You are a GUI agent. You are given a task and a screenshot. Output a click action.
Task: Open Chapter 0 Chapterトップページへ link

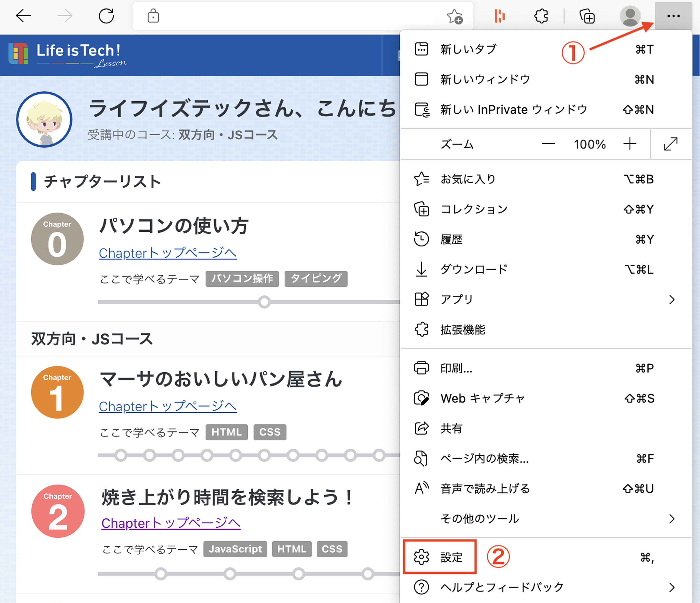click(167, 253)
